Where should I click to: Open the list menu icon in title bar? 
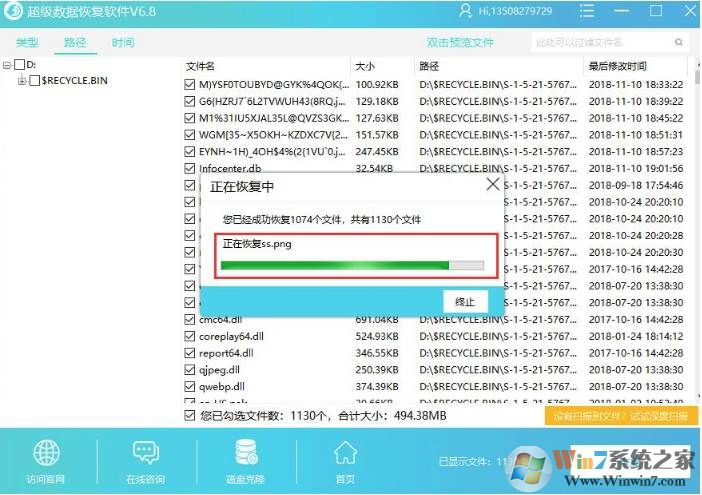(586, 11)
